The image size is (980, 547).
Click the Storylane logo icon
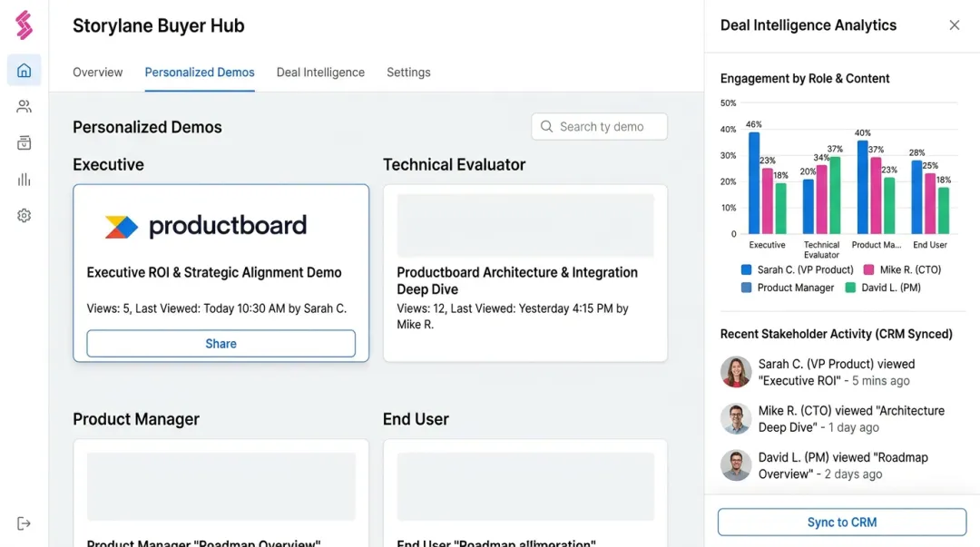(24, 25)
